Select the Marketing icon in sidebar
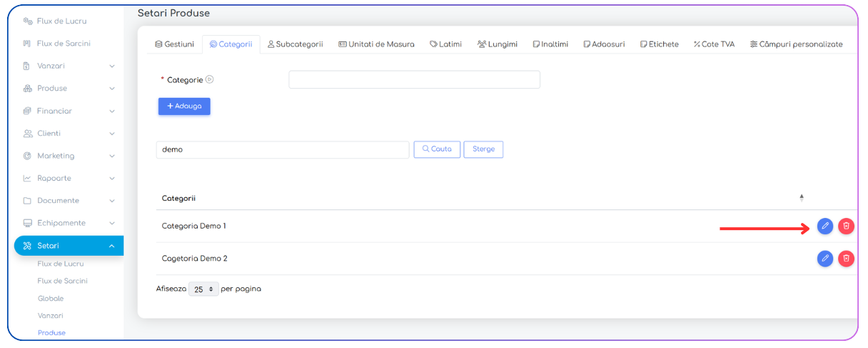Screen dimensions: 868x348 point(28,156)
